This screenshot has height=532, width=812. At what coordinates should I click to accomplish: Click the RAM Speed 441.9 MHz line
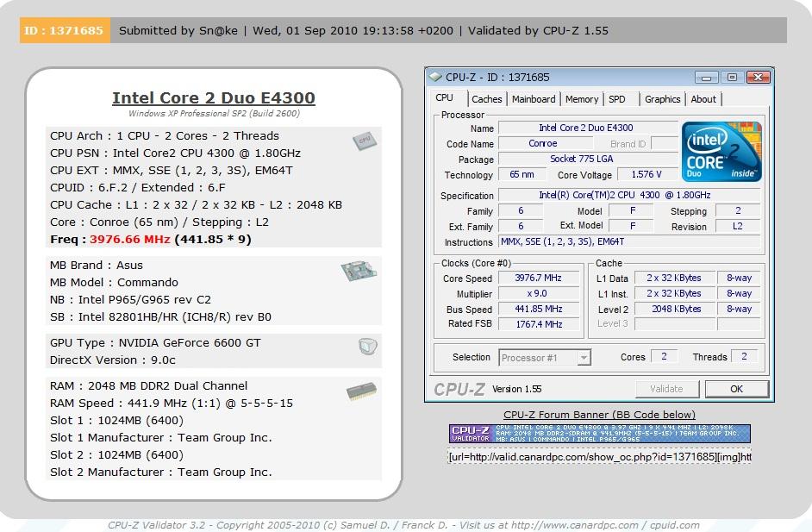click(172, 403)
